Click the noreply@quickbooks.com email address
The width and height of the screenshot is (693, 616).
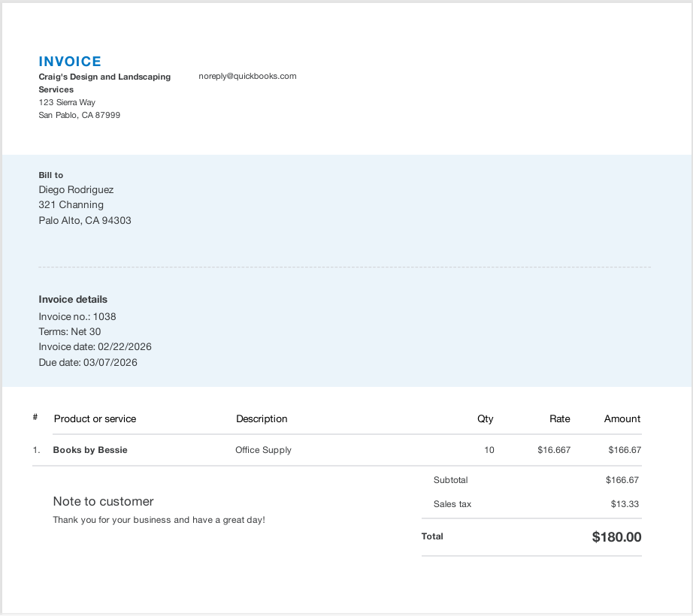pos(247,76)
